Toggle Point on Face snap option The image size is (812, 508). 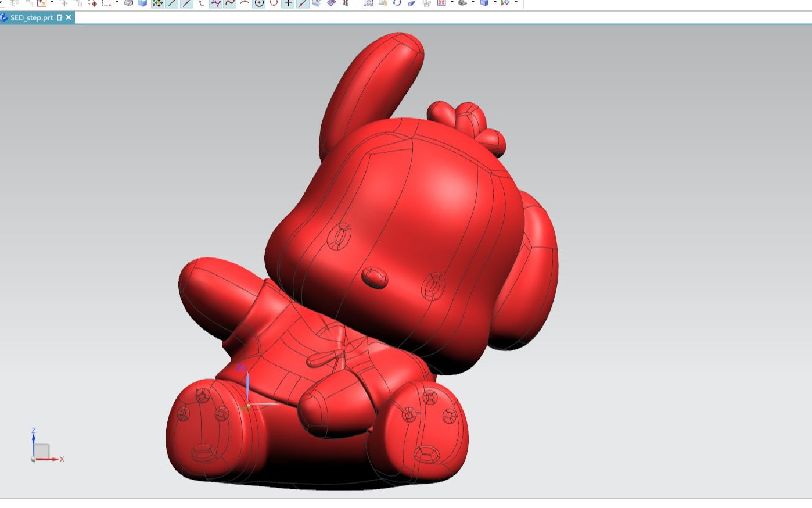(317, 3)
